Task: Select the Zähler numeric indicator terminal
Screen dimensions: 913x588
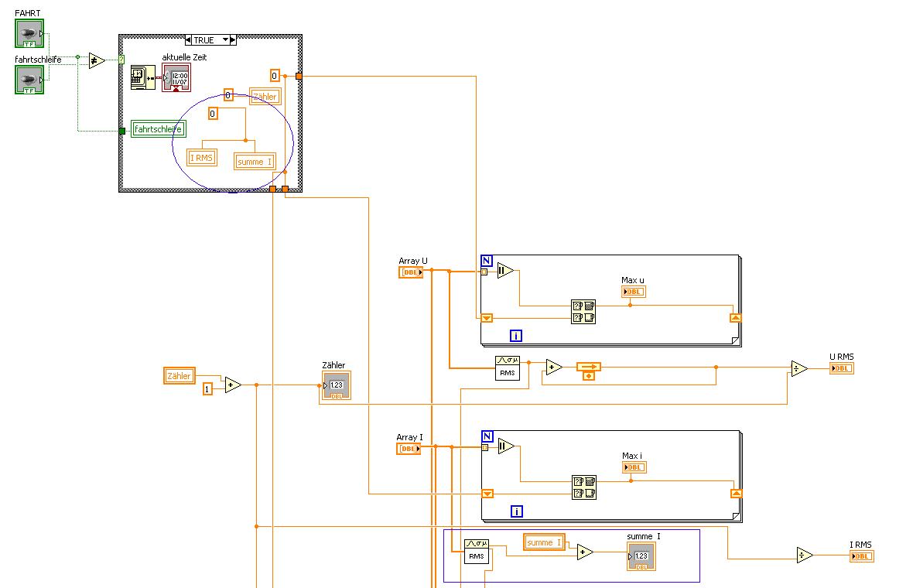Action: (x=337, y=385)
